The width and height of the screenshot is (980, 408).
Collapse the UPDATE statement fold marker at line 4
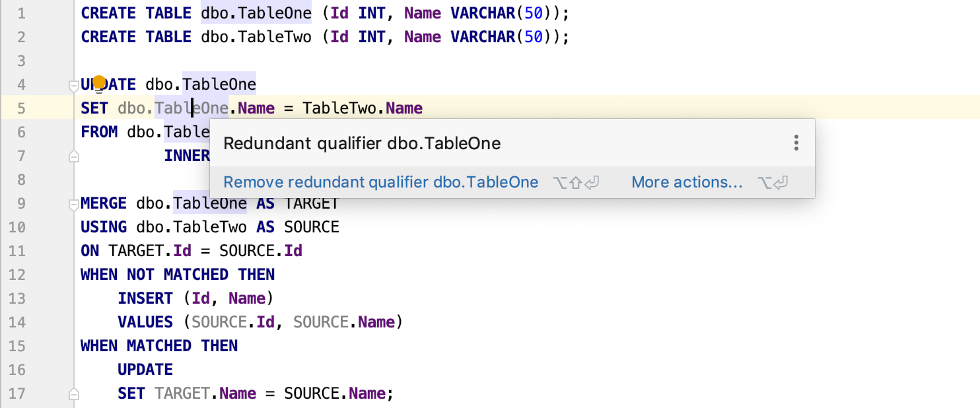[x=73, y=85]
